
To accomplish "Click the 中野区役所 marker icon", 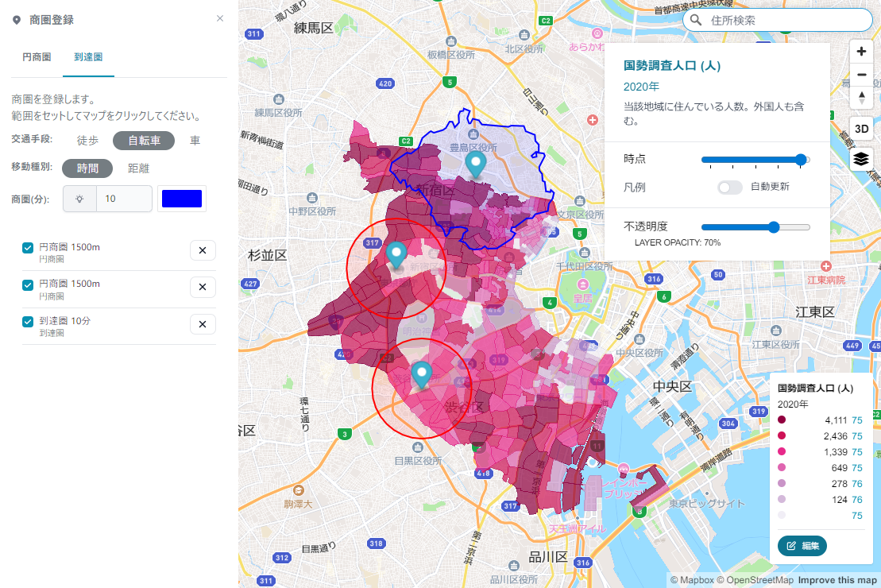I will click(x=312, y=198).
